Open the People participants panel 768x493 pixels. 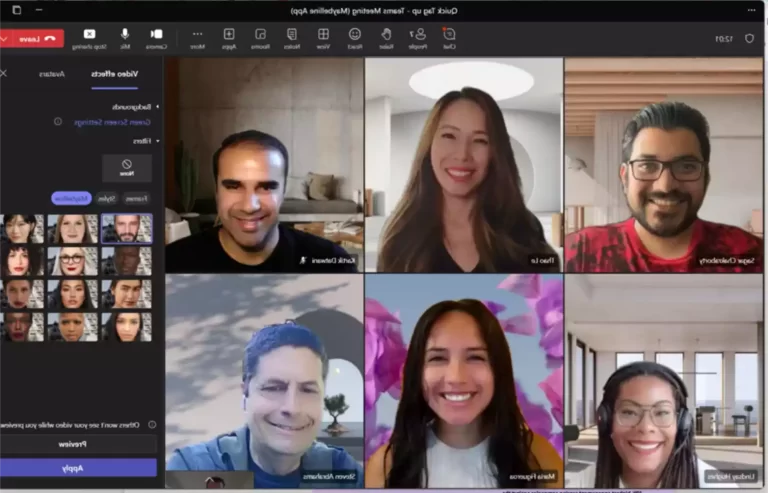(418, 39)
